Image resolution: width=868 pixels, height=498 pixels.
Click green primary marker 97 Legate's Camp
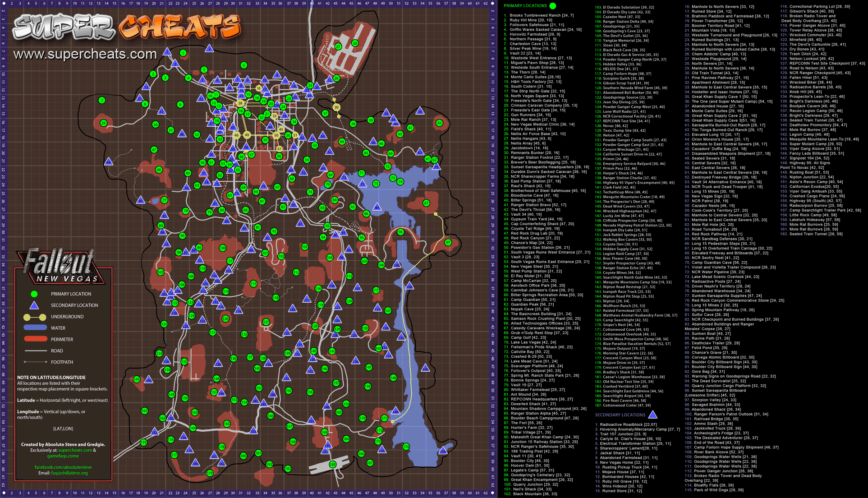(x=448, y=242)
